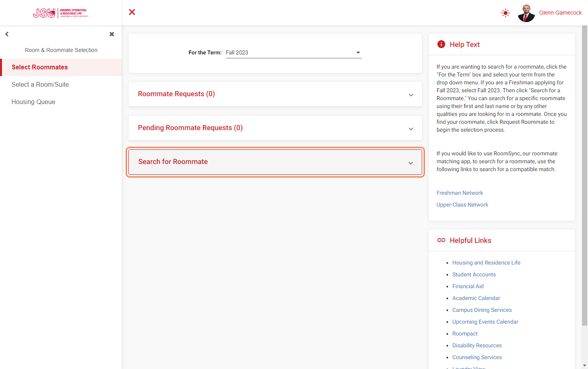Image resolution: width=588 pixels, height=369 pixels.
Task: Open the Roompact link
Action: click(465, 334)
